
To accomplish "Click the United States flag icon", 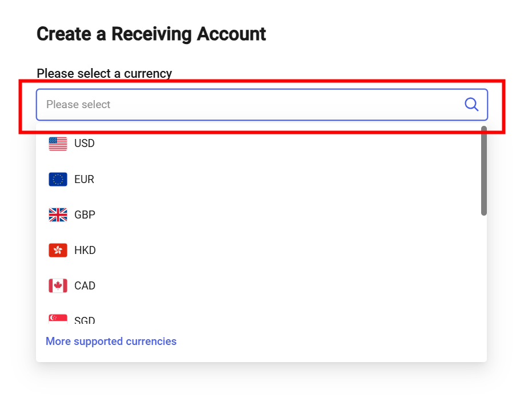I will coord(58,144).
